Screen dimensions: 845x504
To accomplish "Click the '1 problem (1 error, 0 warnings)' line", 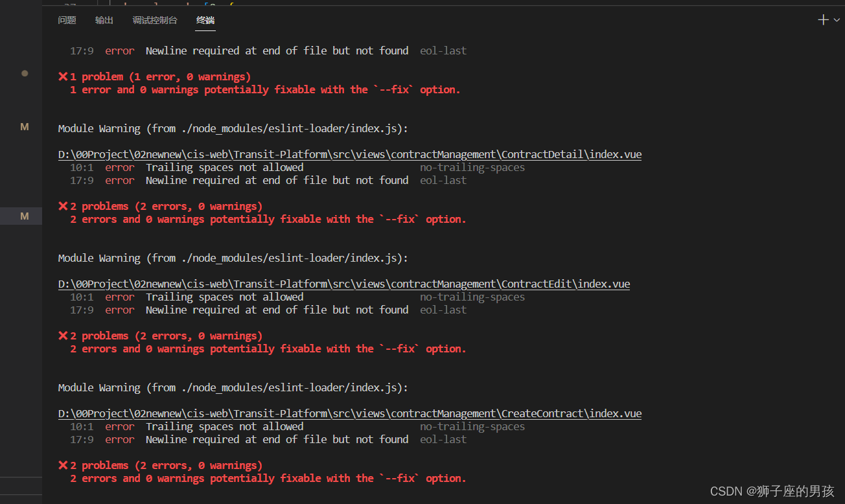I will [x=154, y=76].
